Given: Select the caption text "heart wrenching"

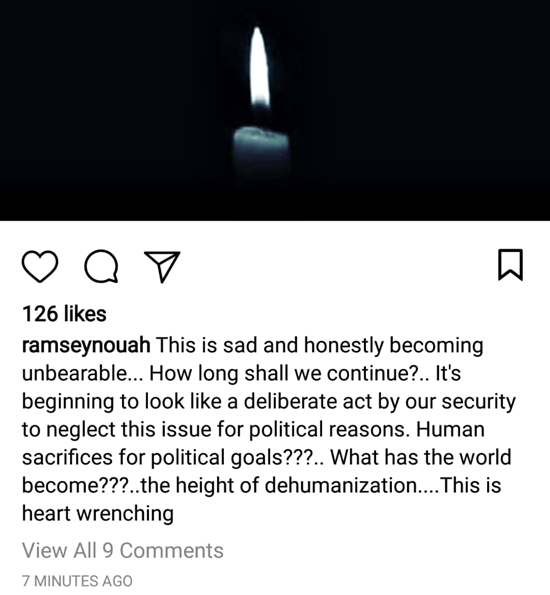Looking at the screenshot, I should pos(98,513).
